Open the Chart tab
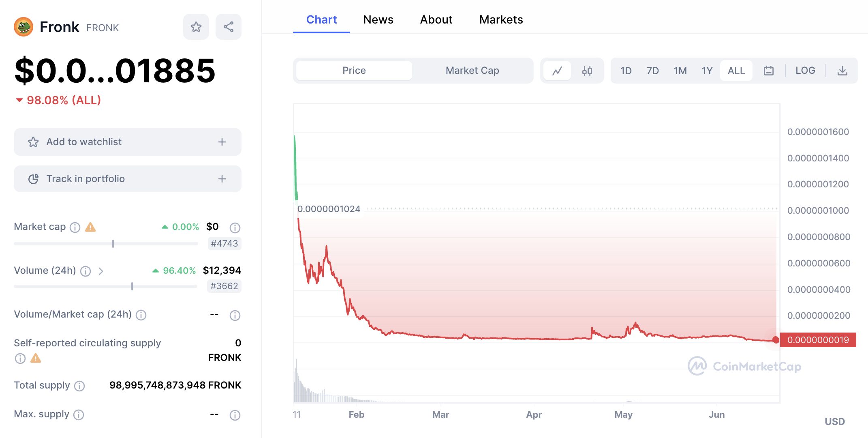This screenshot has width=868, height=438. click(321, 19)
